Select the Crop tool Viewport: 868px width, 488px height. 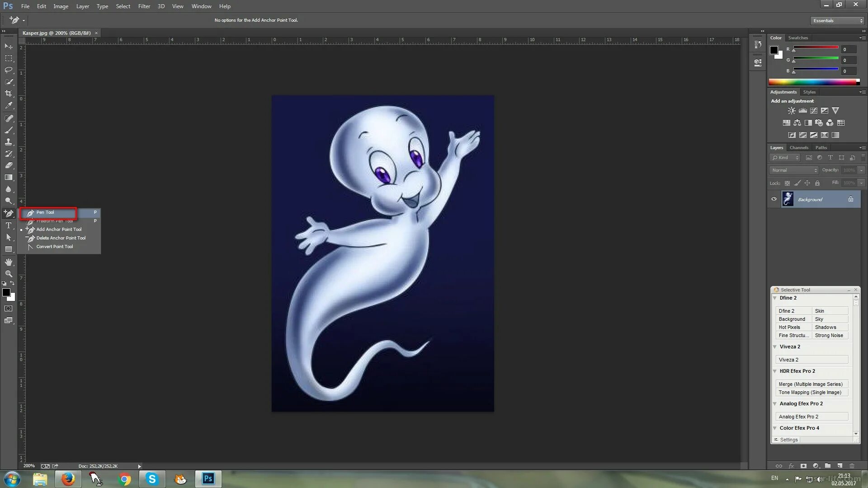point(9,94)
